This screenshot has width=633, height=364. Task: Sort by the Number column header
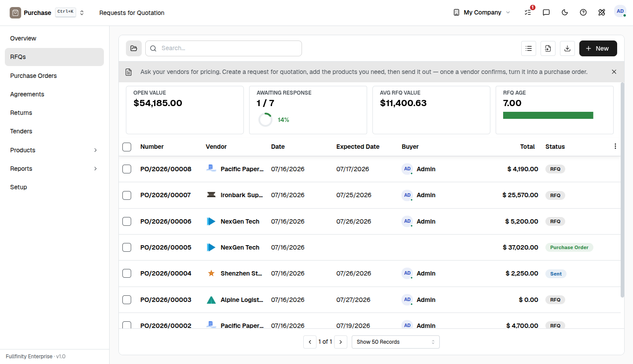tap(152, 147)
